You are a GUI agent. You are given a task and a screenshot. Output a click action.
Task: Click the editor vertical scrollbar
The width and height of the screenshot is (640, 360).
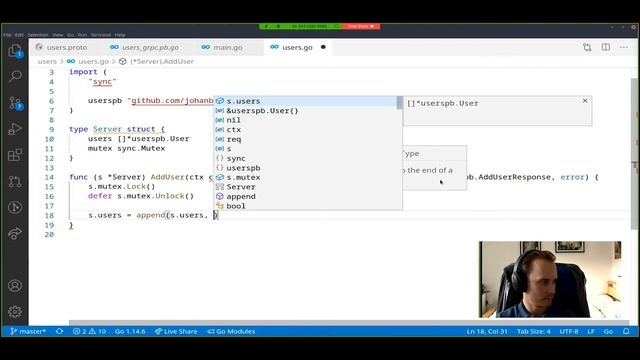coord(634,153)
